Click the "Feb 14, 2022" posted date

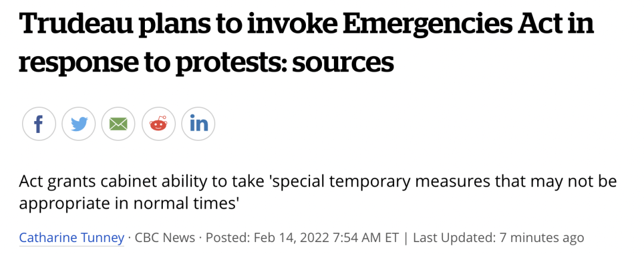click(x=289, y=237)
